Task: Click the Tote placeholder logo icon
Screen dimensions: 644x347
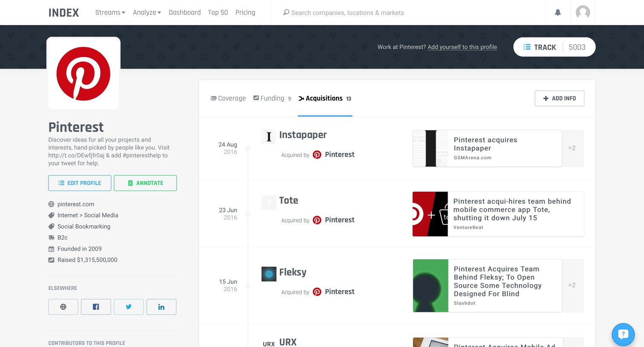Action: click(269, 202)
